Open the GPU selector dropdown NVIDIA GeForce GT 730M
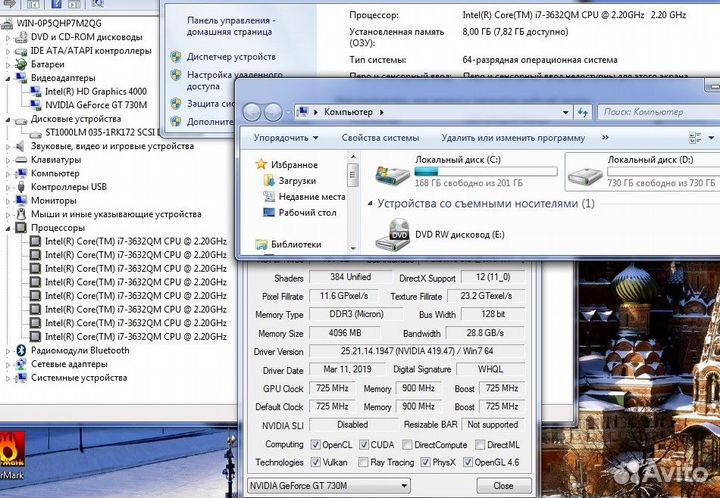Image resolution: width=720 pixels, height=498 pixels. (329, 486)
